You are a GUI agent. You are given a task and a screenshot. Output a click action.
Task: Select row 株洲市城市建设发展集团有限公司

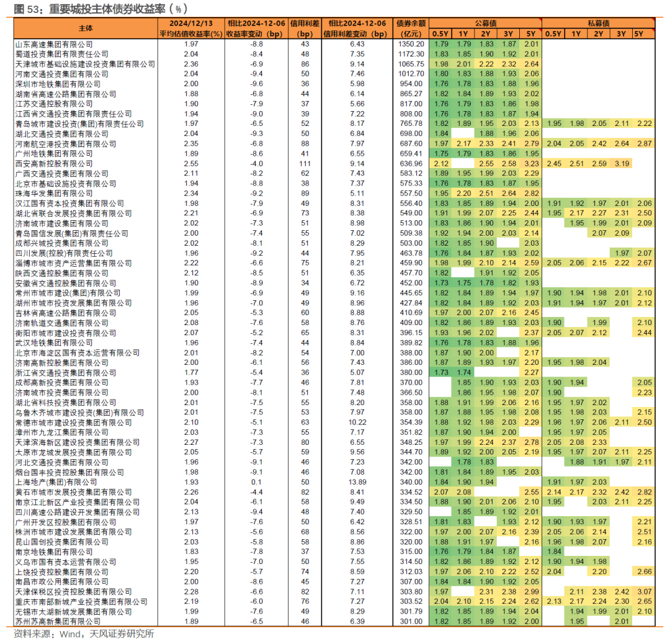(x=334, y=532)
